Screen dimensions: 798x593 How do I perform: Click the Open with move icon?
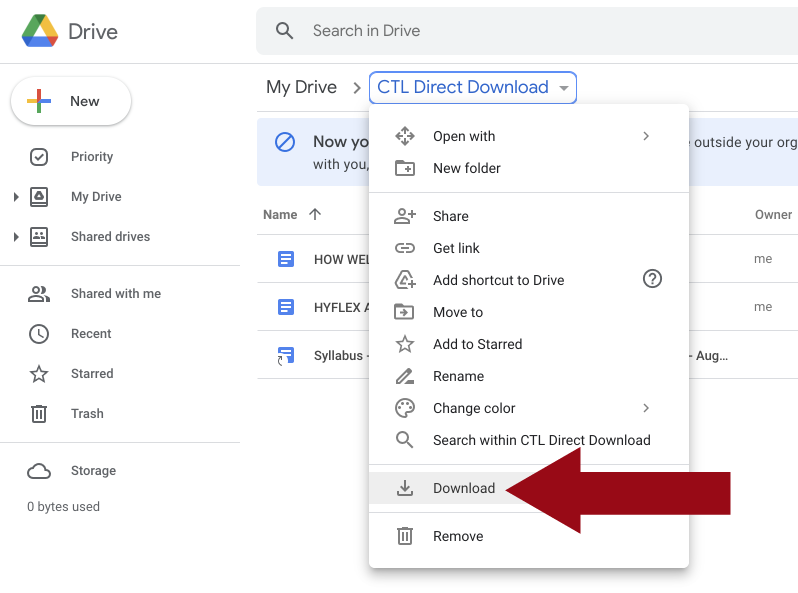pos(405,136)
